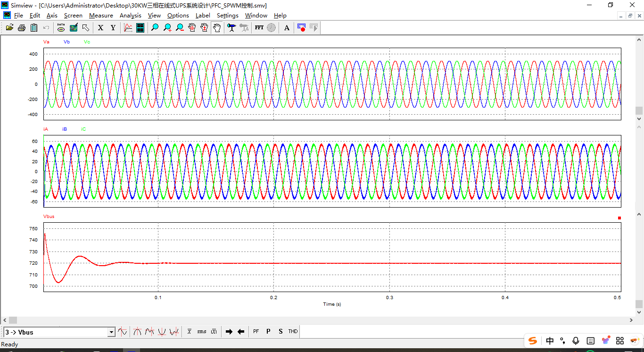Open the Measure menu
This screenshot has width=644, height=352.
tap(101, 16)
